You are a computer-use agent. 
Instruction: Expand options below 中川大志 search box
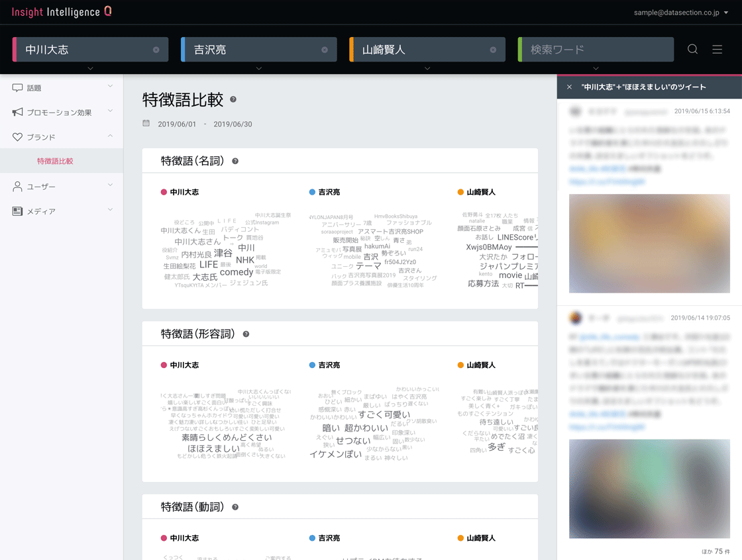(x=90, y=69)
